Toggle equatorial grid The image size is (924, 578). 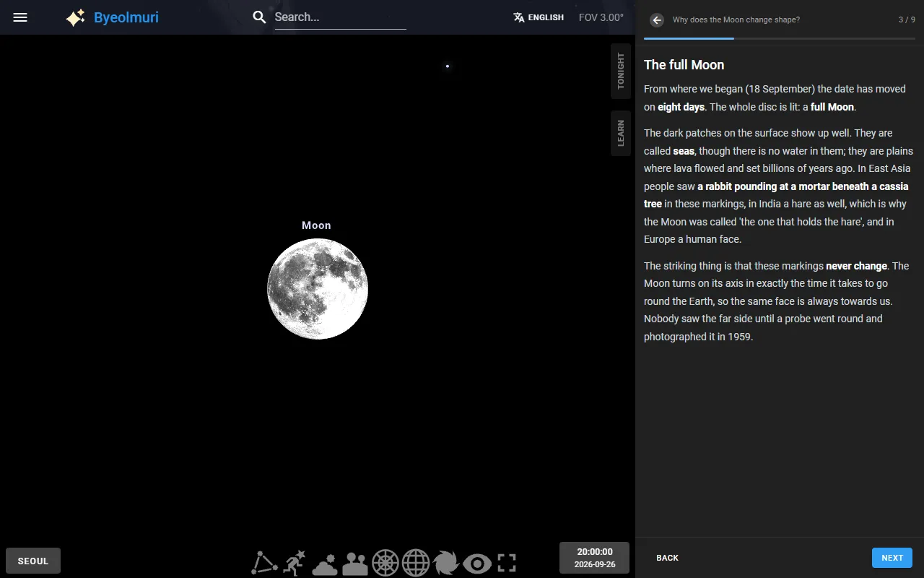coord(416,563)
